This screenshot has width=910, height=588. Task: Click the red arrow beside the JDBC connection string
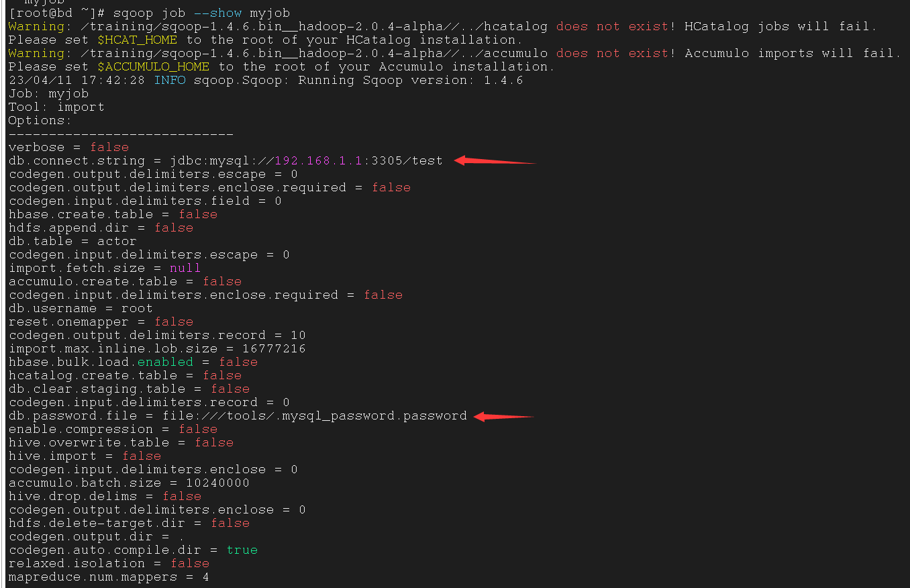[495, 161]
